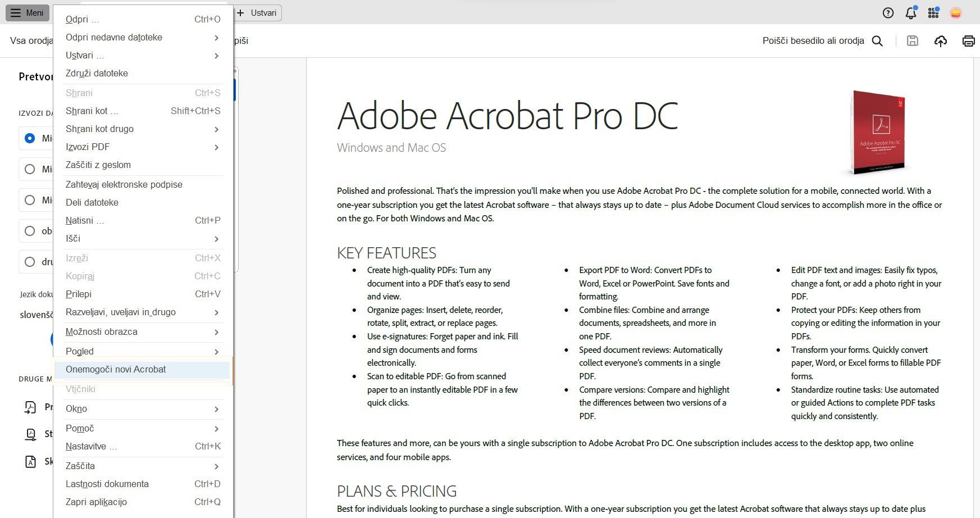Click the floppy disk save icon
The image size is (980, 518).
click(913, 41)
